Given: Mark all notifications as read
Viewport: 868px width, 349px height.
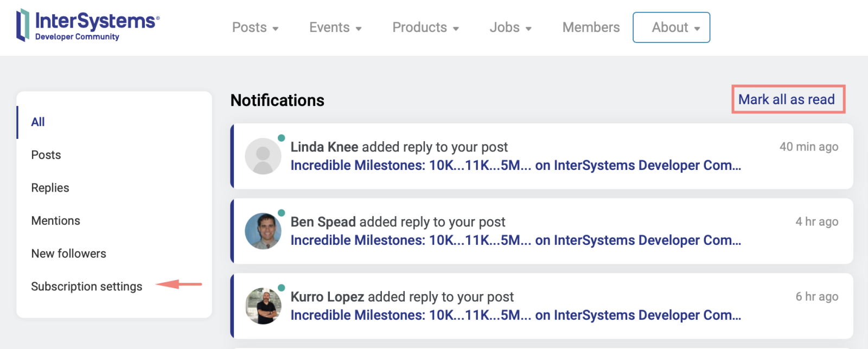Looking at the screenshot, I should pyautogui.click(x=787, y=99).
